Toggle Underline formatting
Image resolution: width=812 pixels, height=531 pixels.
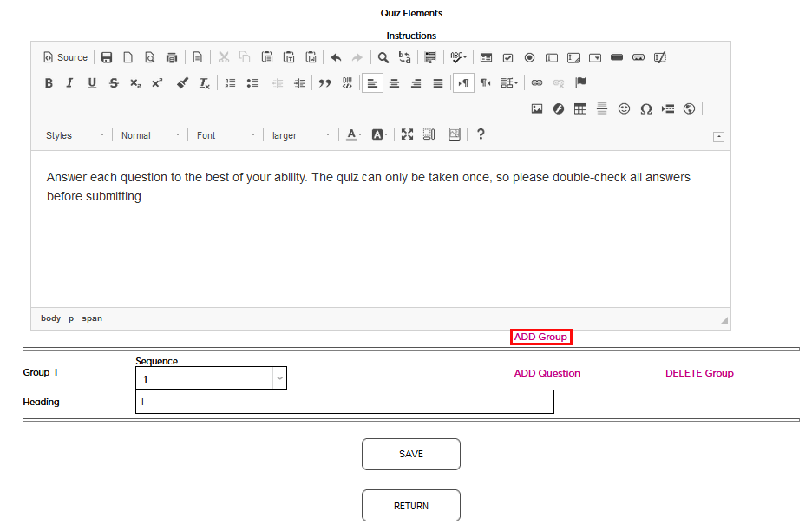[92, 83]
